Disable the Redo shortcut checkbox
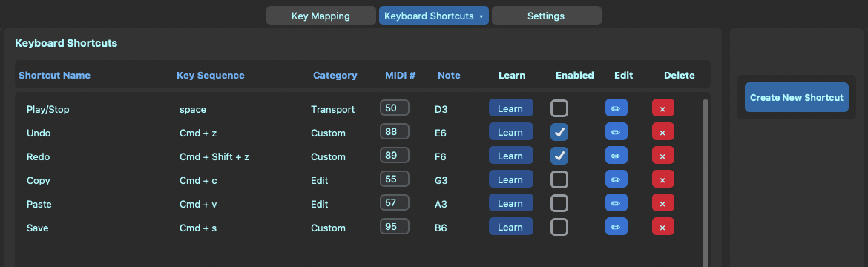 pyautogui.click(x=559, y=156)
